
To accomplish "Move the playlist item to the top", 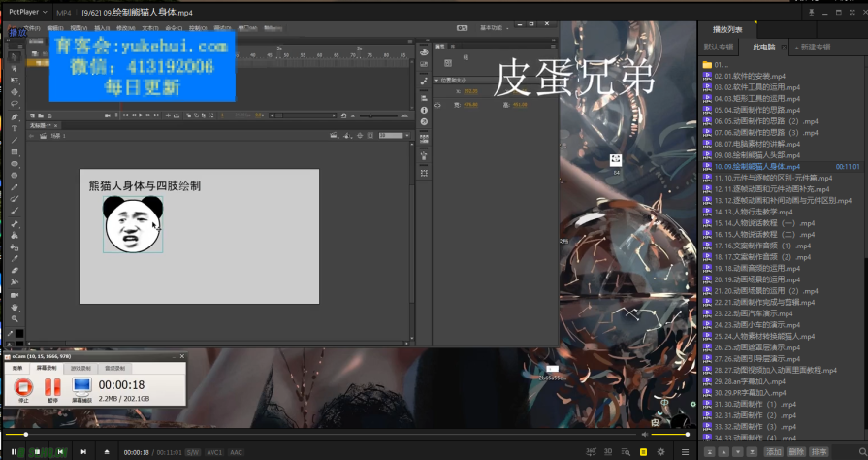I will click(x=710, y=452).
